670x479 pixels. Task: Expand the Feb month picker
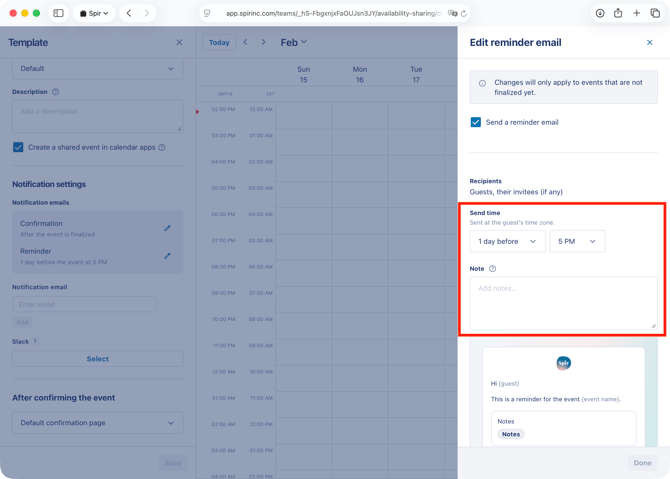(293, 42)
